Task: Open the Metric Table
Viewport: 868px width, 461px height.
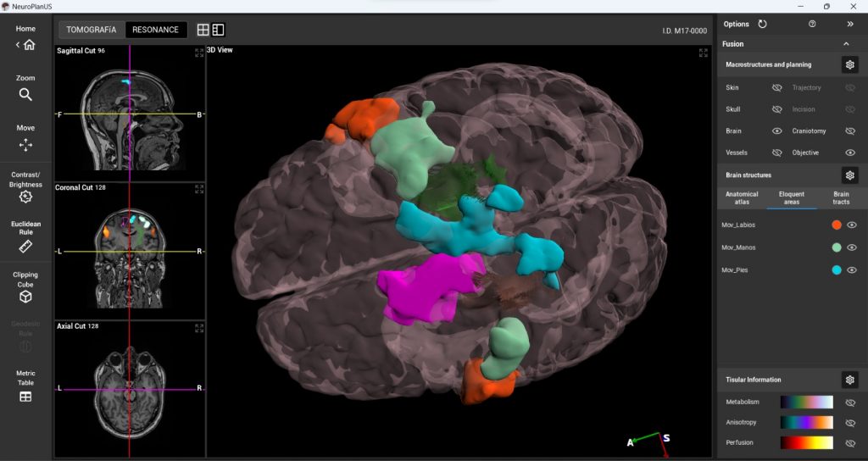Action: pyautogui.click(x=25, y=396)
